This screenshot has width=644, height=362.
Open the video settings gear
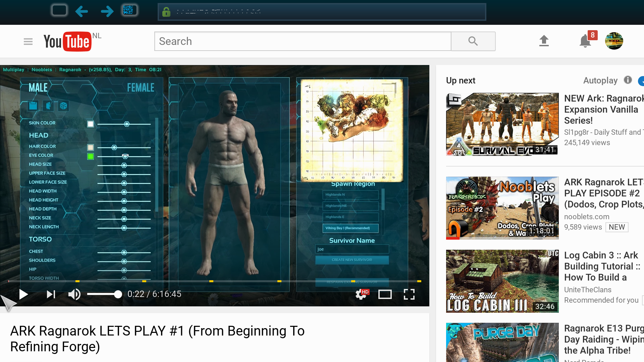(362, 294)
